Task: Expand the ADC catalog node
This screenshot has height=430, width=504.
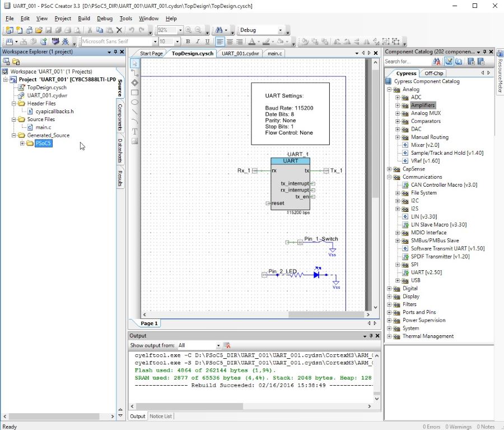Action: coord(398,97)
